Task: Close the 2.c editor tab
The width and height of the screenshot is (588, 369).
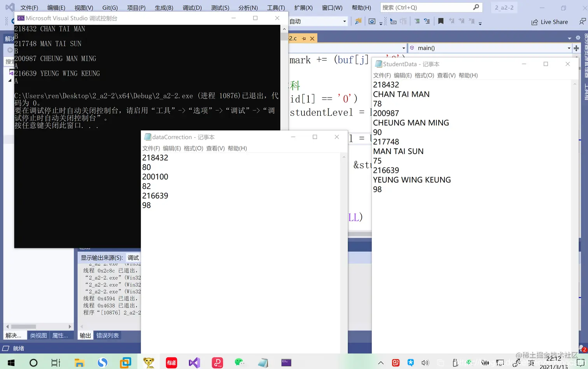Action: pyautogui.click(x=312, y=38)
